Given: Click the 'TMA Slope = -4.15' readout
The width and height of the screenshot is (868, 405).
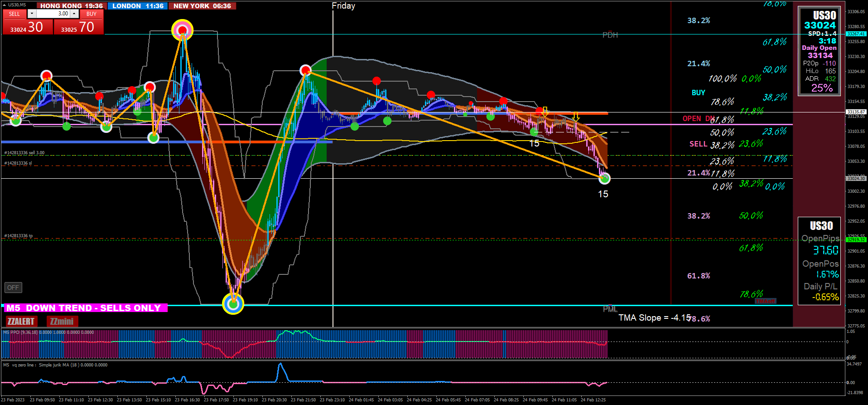Looking at the screenshot, I should point(655,318).
